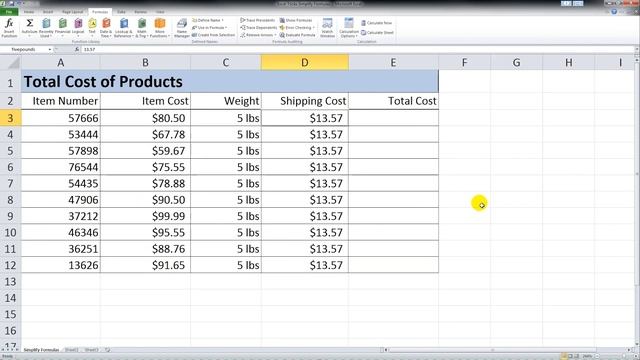640x360 pixels.
Task: Click the empty Total Cost cell in row 3
Action: 393,118
